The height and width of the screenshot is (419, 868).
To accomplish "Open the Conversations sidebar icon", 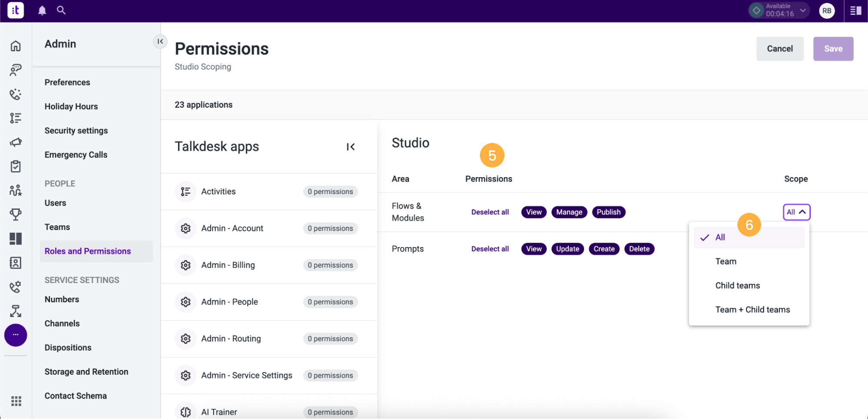I will tap(16, 70).
